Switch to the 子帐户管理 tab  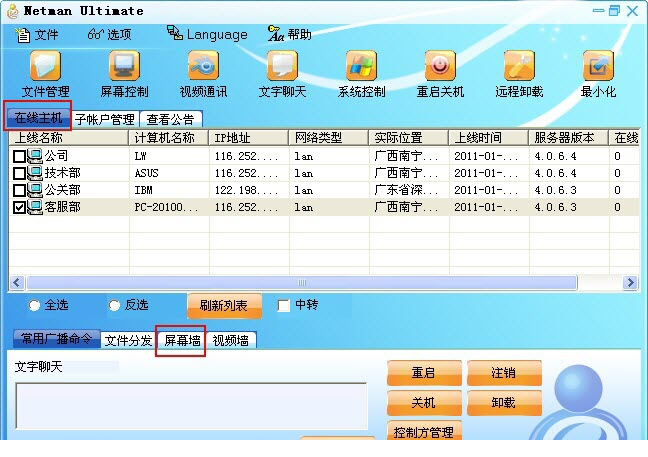pyautogui.click(x=105, y=119)
